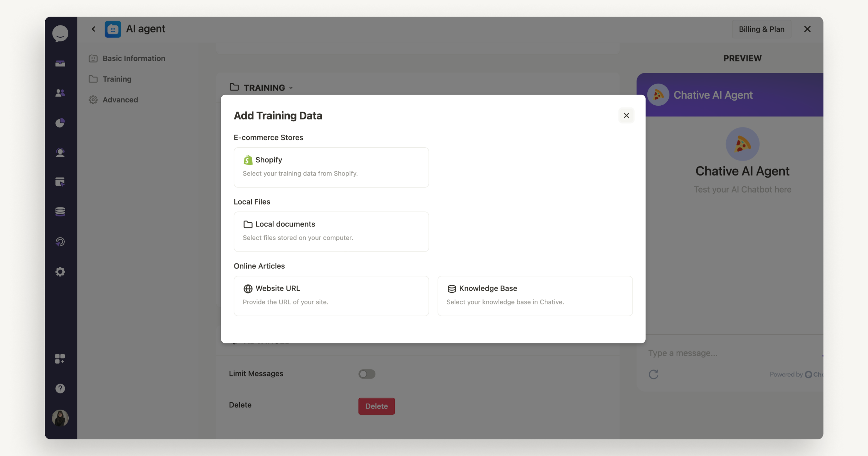868x456 pixels.
Task: Enable the Limit Messages toggle
Action: point(367,374)
